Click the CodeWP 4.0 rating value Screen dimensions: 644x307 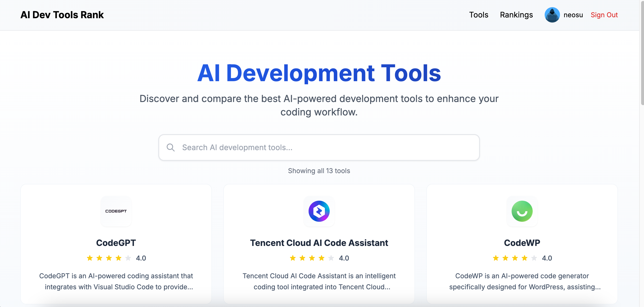coord(547,258)
